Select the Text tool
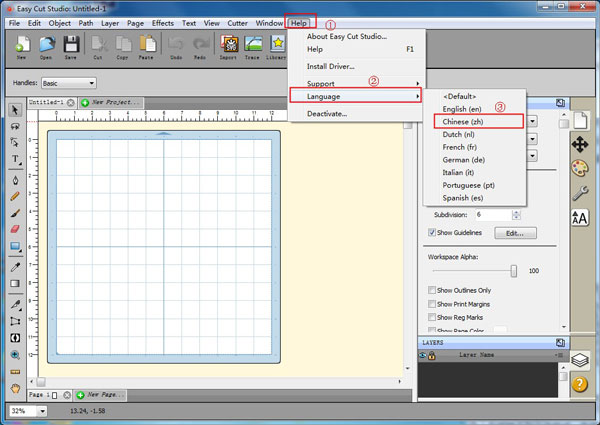Viewport: 600px width, 425px height. point(15,160)
